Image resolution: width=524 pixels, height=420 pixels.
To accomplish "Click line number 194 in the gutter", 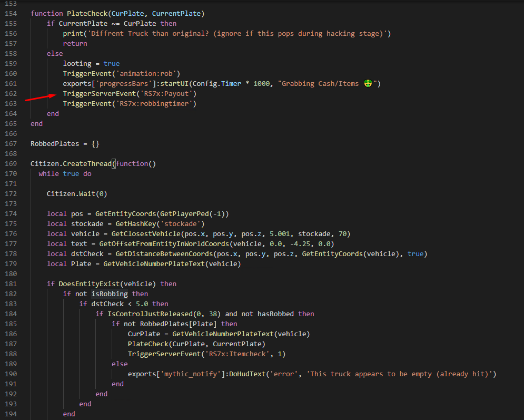I will [x=11, y=414].
